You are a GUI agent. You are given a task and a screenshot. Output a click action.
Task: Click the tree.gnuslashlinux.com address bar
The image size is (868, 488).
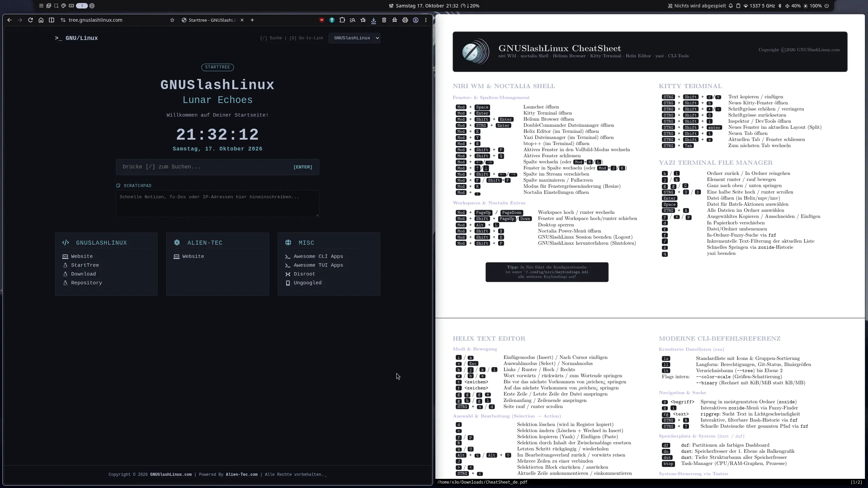click(x=95, y=20)
